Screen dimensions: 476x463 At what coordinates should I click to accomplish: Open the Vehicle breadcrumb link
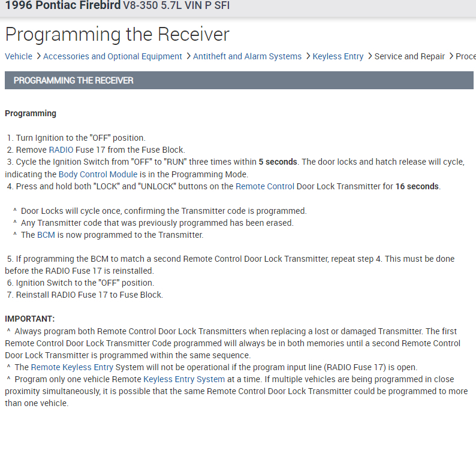(19, 56)
